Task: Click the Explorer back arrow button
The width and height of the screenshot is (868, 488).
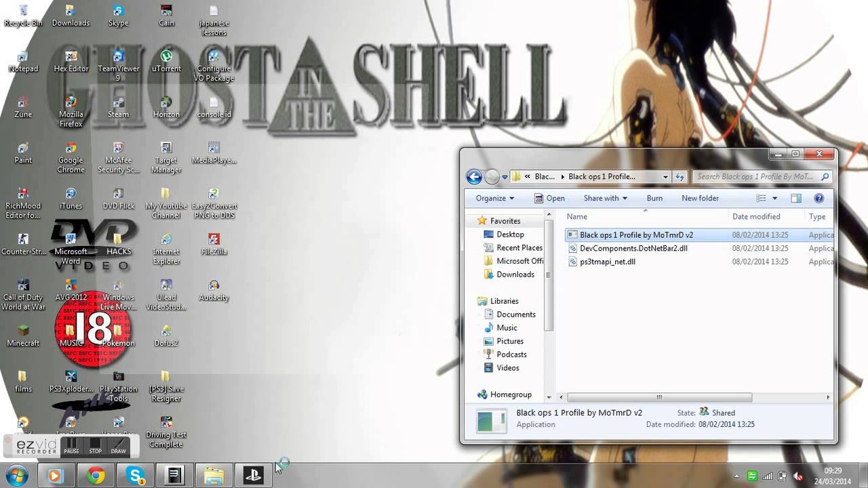Action: click(x=474, y=177)
